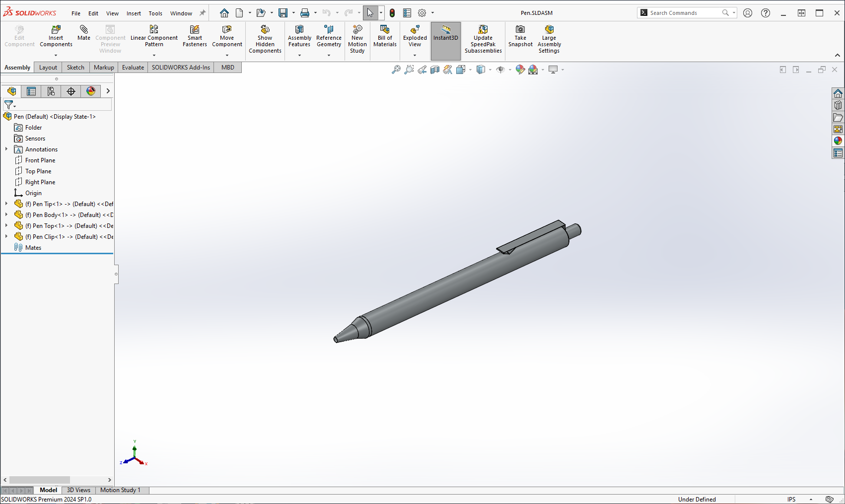Expand the Annotations tree item
The height and width of the screenshot is (504, 845).
(x=6, y=149)
